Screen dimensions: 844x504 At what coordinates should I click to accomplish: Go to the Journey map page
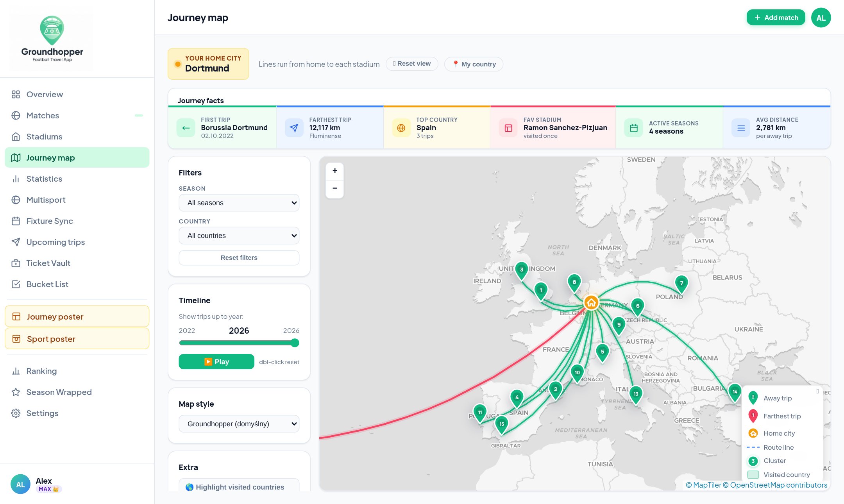point(77,158)
